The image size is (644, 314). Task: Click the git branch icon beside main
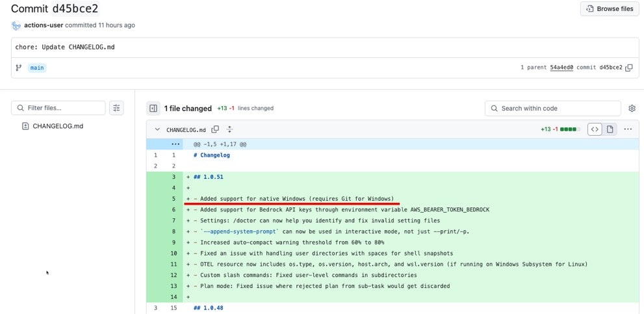pyautogui.click(x=18, y=68)
